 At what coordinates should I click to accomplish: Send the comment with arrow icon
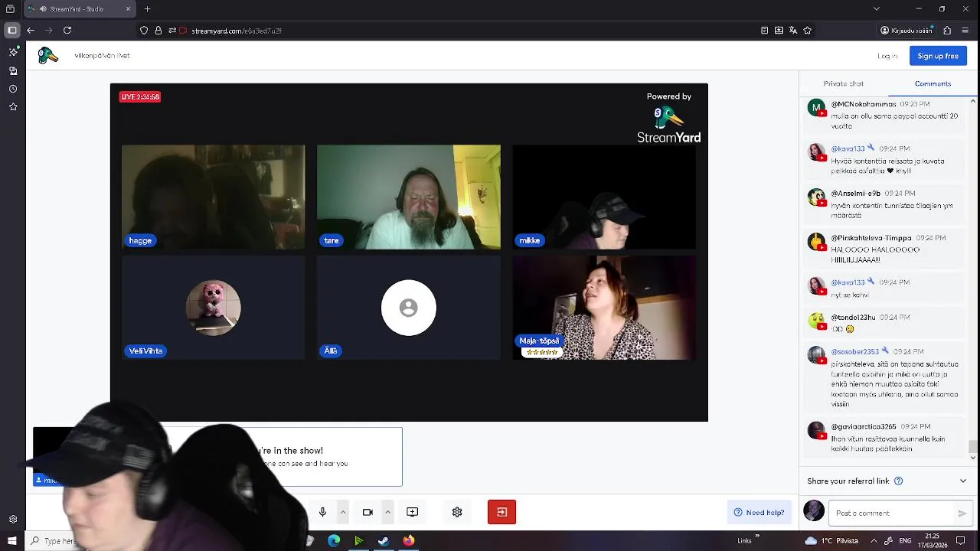pos(962,514)
